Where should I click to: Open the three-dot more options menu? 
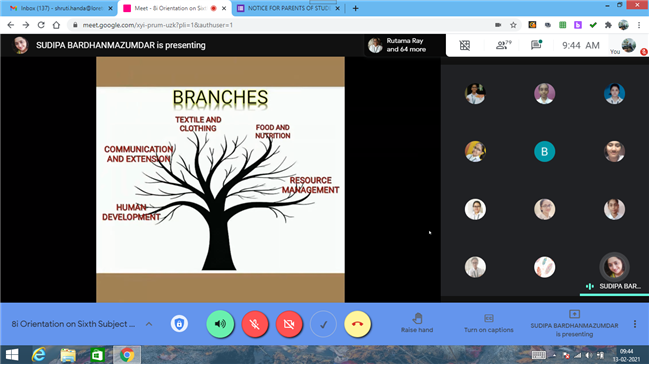pos(635,324)
